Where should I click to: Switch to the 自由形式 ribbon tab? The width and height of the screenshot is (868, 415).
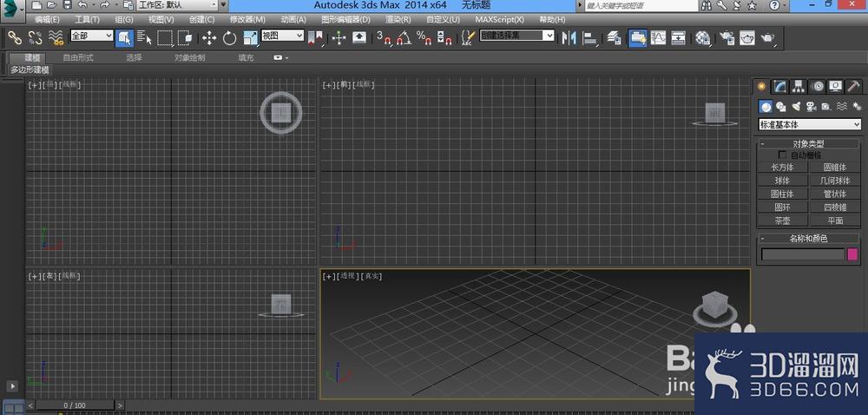[78, 57]
